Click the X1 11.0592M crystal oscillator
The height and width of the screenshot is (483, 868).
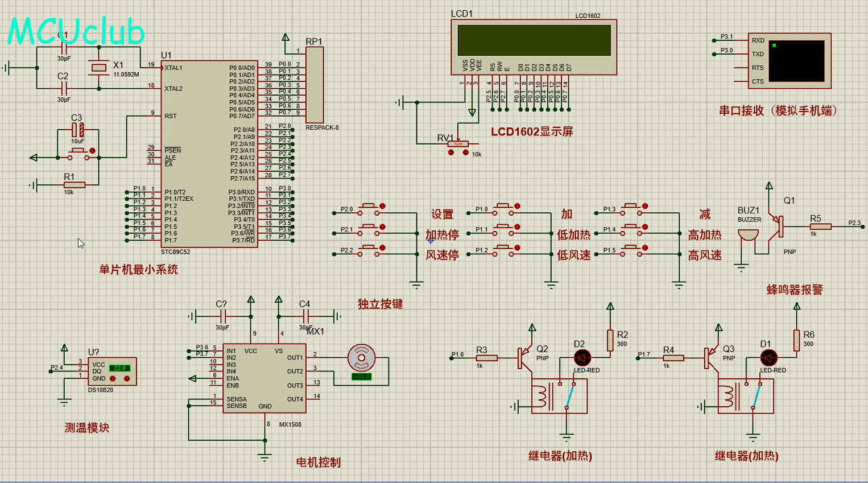(99, 68)
